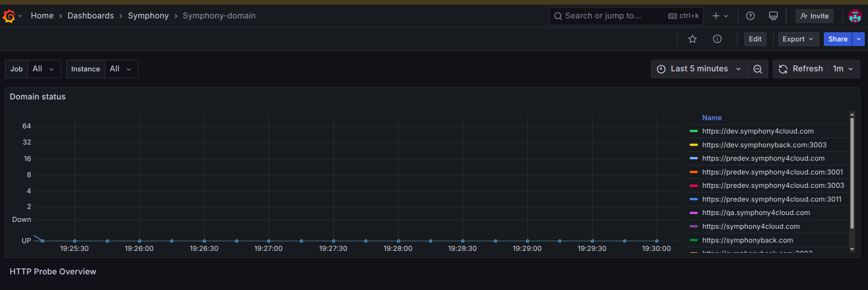Image resolution: width=868 pixels, height=290 pixels.
Task: Open the Grafana logo menu
Action: click(9, 16)
